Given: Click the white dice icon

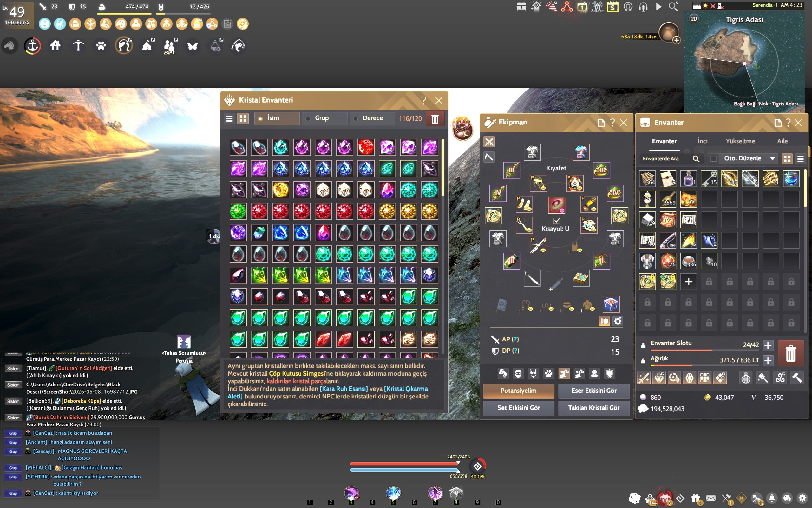Looking at the screenshot, I should point(634,498).
